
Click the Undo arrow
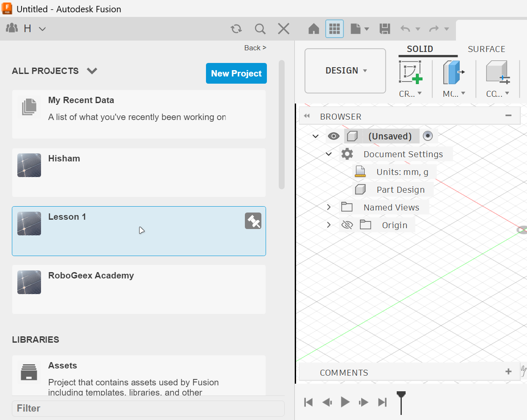pyautogui.click(x=405, y=29)
